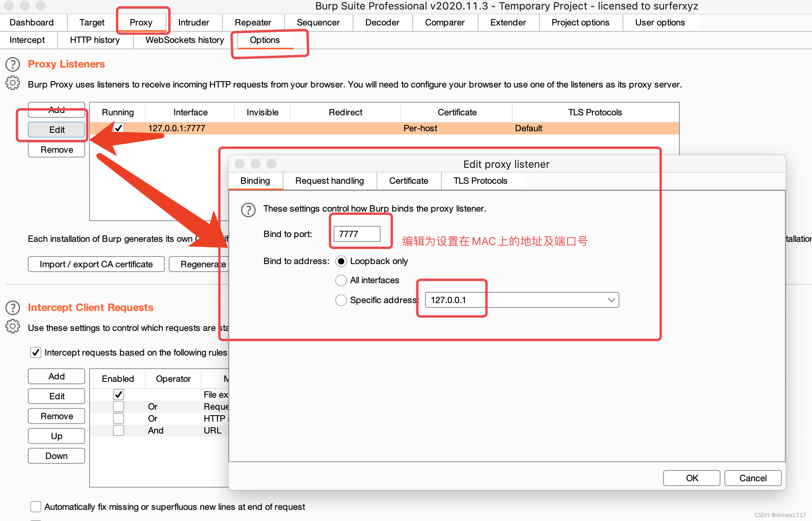Toggle Automatically fix missing new lines checkbox
Viewport: 812px width, 521px height.
click(36, 507)
